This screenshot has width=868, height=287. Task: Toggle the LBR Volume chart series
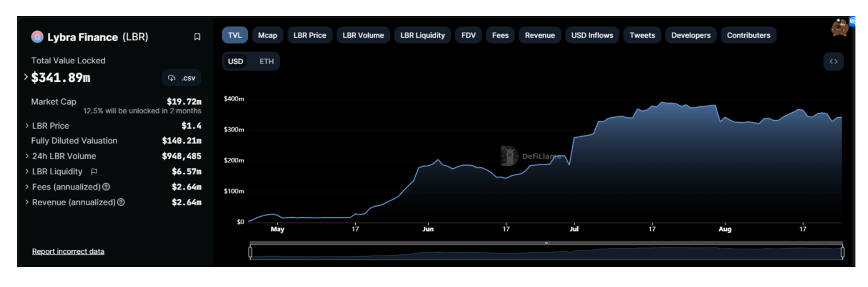point(363,35)
